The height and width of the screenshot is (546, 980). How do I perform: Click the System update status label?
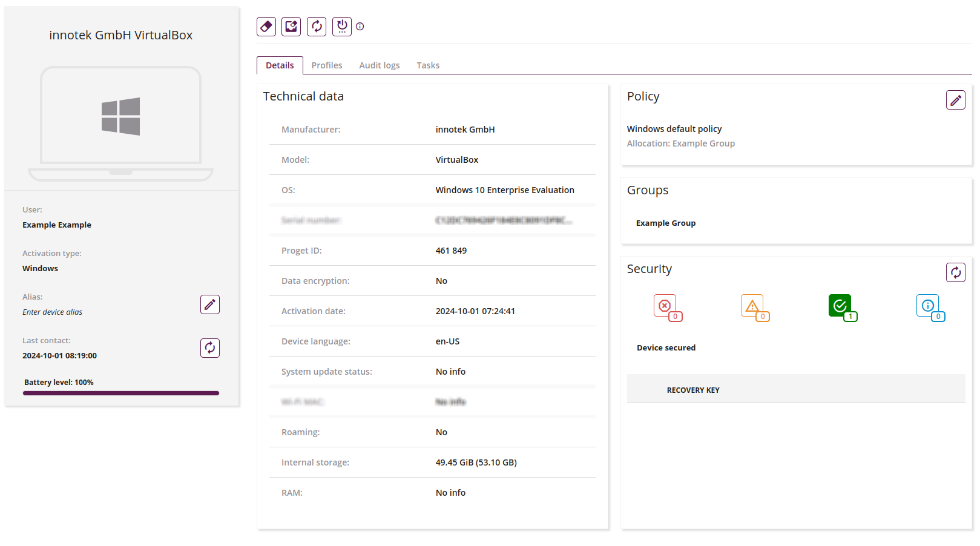pos(327,372)
